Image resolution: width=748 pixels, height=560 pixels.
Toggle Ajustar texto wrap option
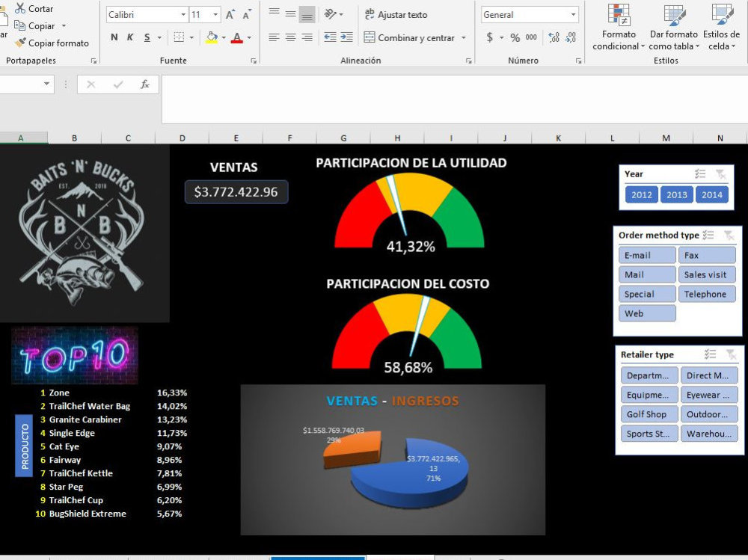tap(396, 15)
